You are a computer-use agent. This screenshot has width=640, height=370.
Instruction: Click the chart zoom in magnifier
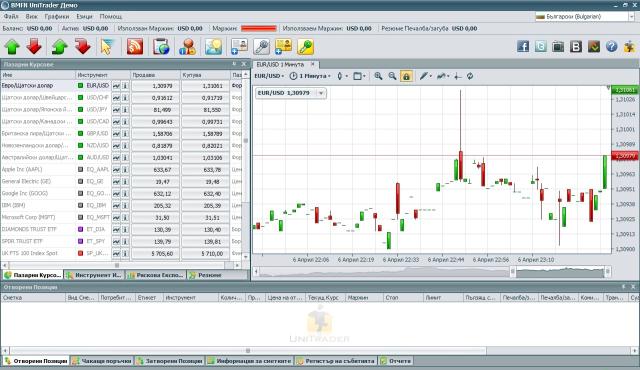click(378, 76)
